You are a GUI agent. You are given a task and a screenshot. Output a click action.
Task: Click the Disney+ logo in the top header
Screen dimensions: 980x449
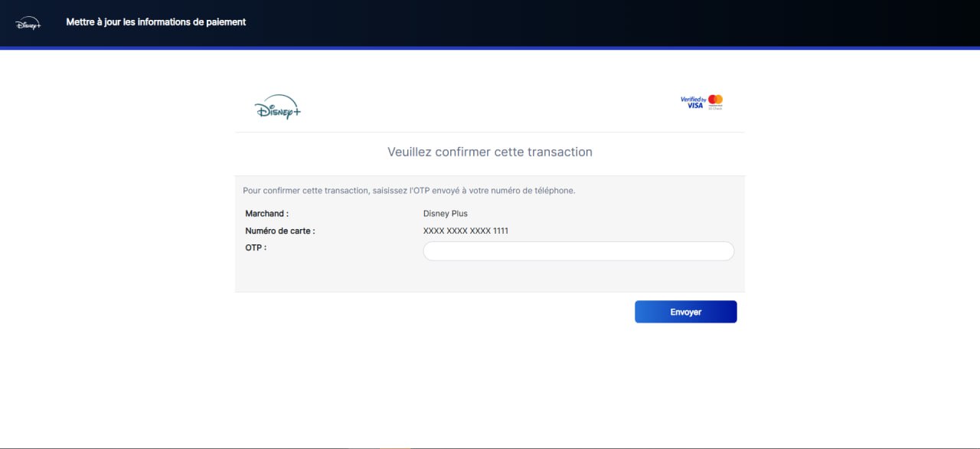(x=28, y=23)
